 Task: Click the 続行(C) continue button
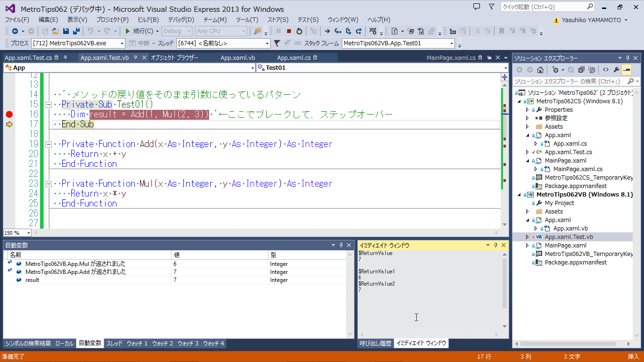pyautogui.click(x=140, y=31)
